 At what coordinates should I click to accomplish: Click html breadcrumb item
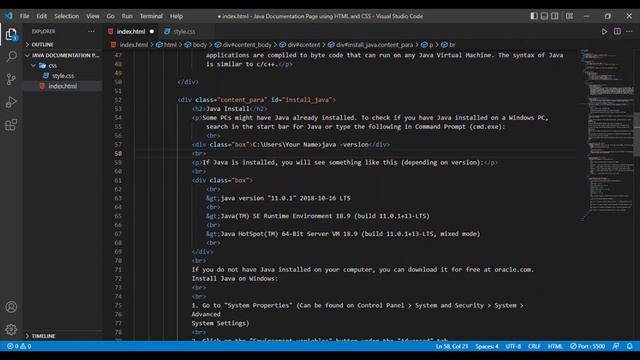tap(166, 45)
